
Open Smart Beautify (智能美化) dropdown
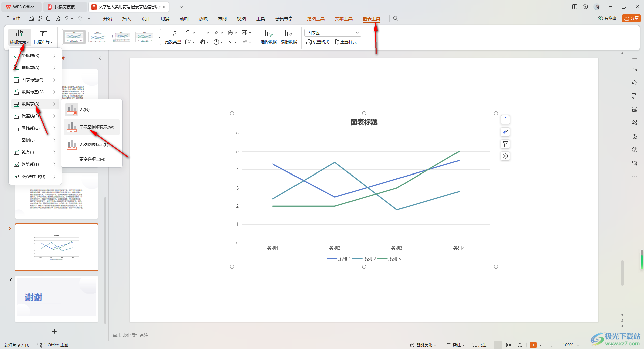tap(423, 345)
